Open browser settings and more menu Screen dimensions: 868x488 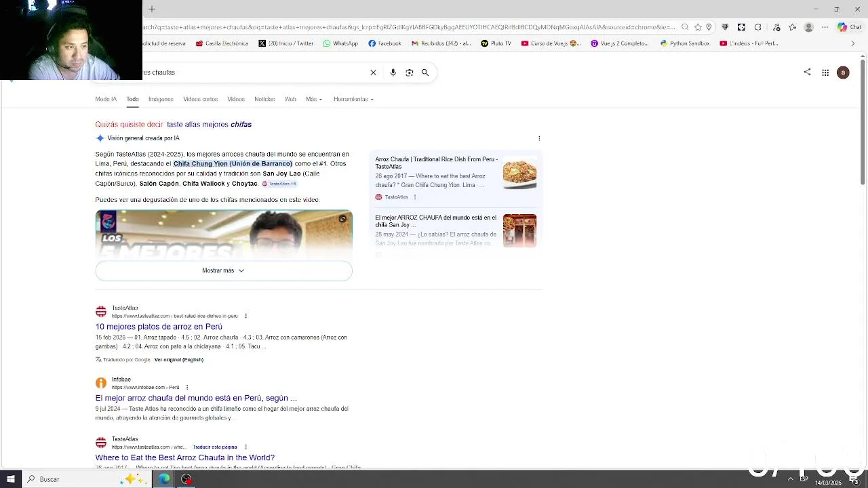(825, 27)
